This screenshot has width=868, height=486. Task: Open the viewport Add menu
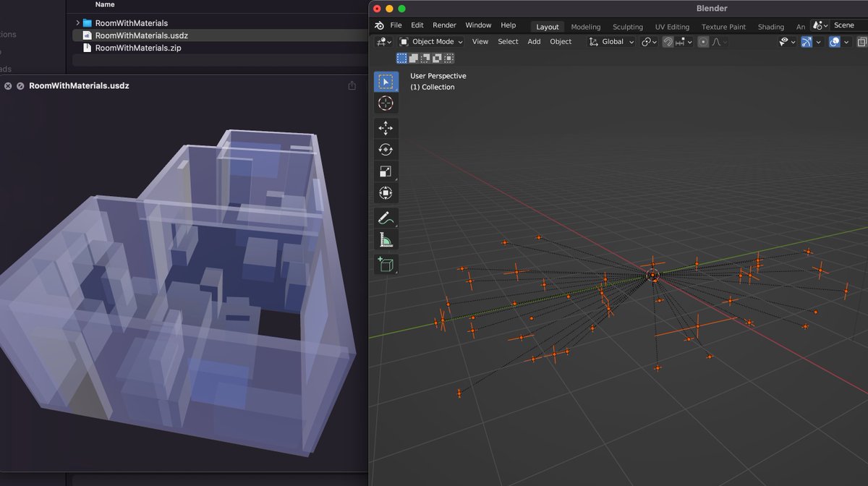click(534, 42)
